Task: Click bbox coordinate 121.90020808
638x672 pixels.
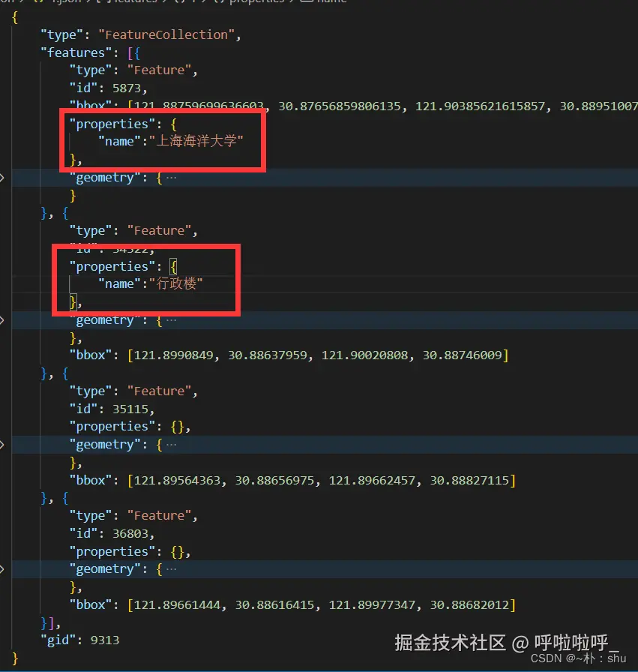Action: click(x=364, y=355)
